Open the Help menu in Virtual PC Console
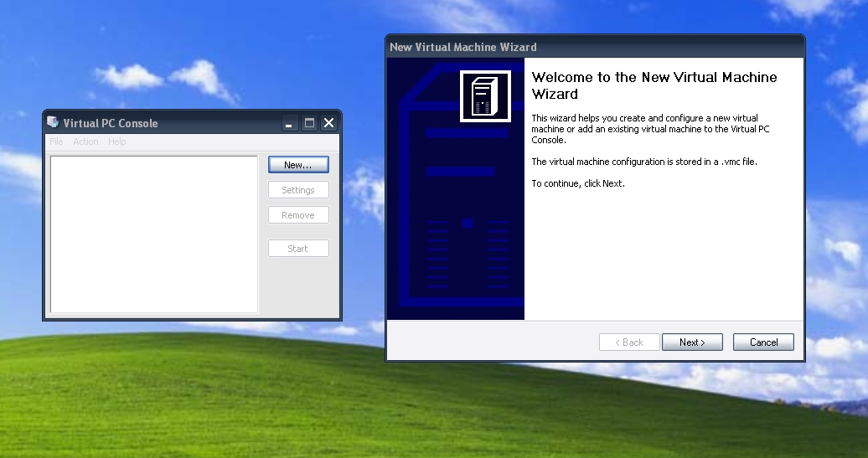 coord(116,142)
